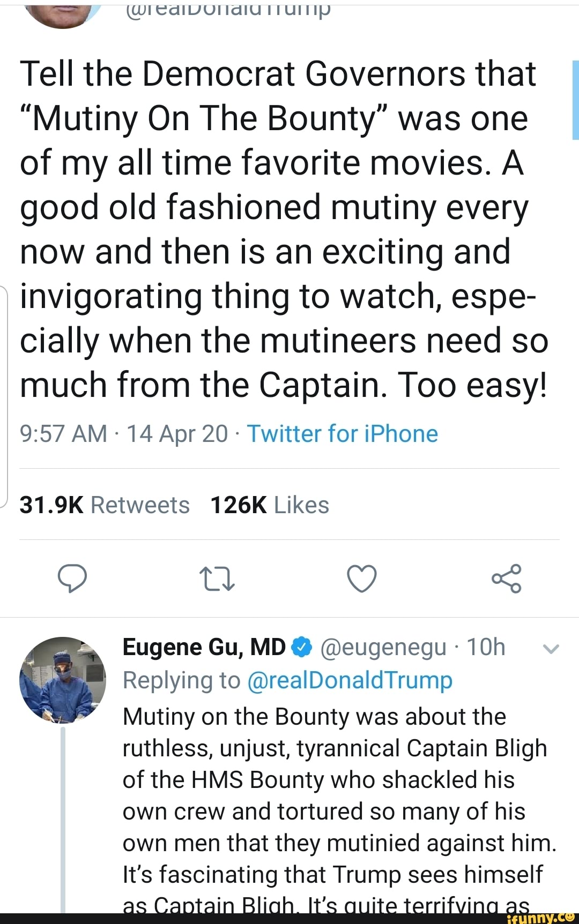Expand the chevron menu on Eugene Gu's reply
This screenshot has width=579, height=924.
pos(551,649)
